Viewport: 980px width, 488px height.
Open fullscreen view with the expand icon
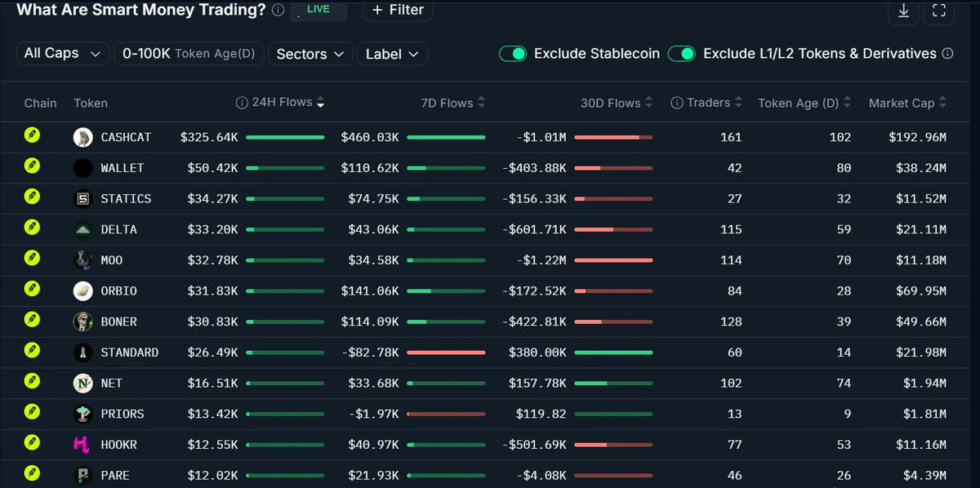(x=939, y=11)
